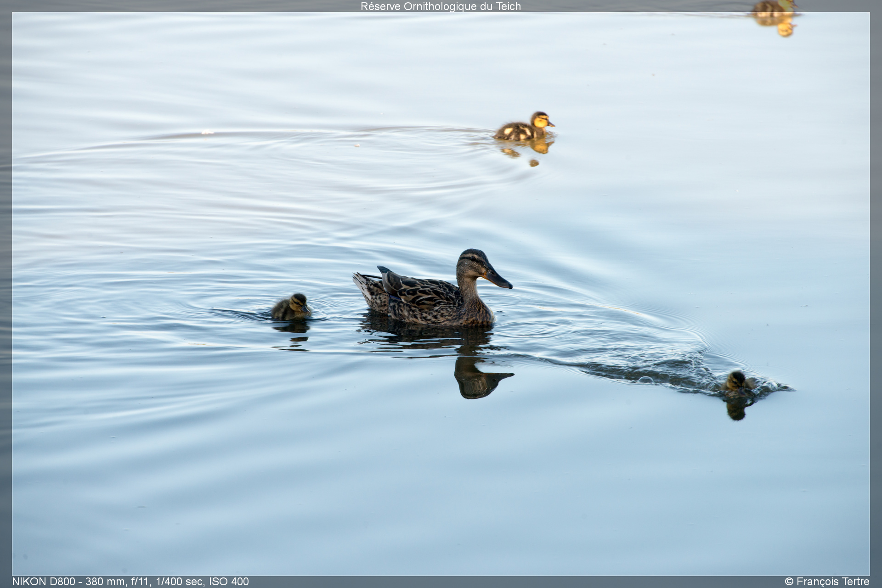The image size is (882, 588).
Task: Click the duckling splashing at the front of the wake
Action: tap(738, 384)
